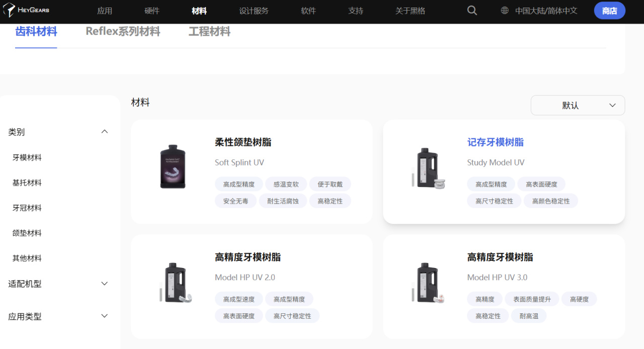
Task: Switch to 工程材料 tab
Action: pos(210,32)
